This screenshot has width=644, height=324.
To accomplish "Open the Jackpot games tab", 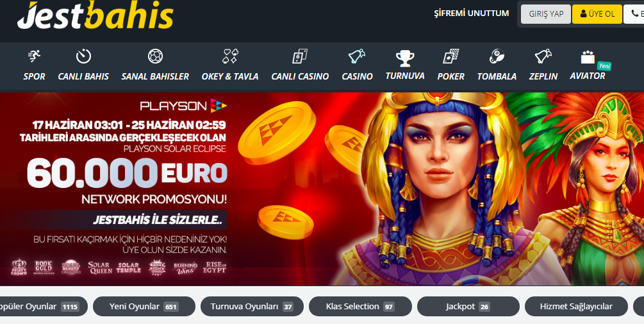I will (468, 306).
